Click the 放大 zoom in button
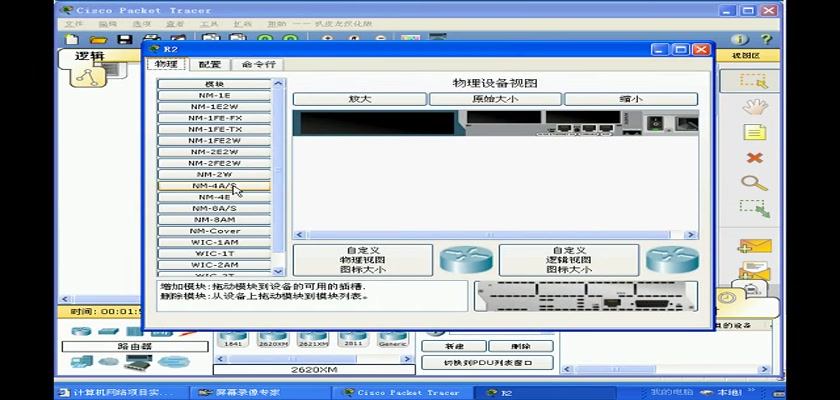The width and height of the screenshot is (840, 400). pos(359,99)
